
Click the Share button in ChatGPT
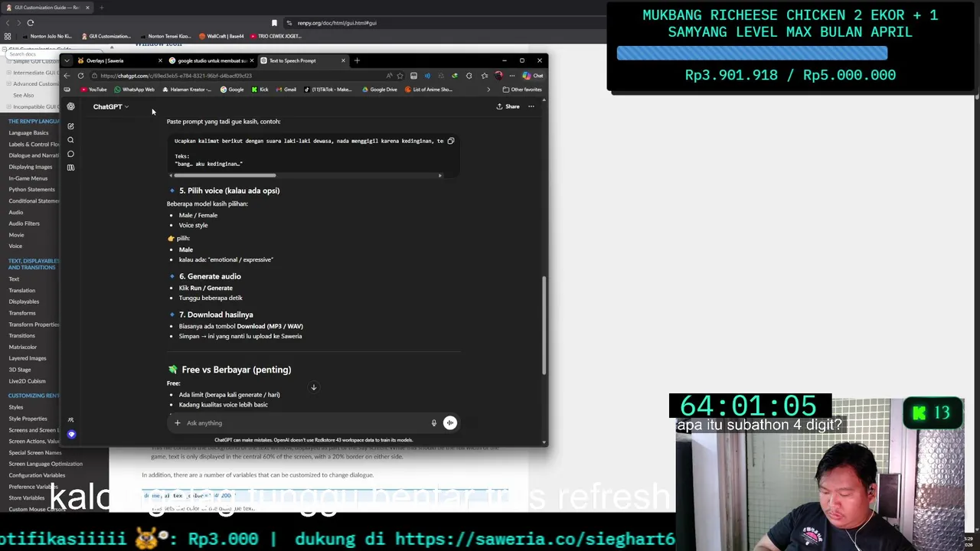pos(508,106)
